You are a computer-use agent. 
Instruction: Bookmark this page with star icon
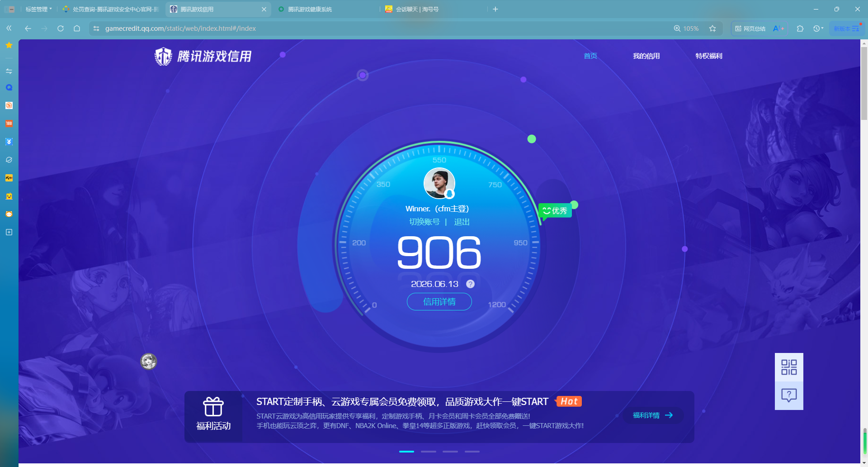point(712,28)
